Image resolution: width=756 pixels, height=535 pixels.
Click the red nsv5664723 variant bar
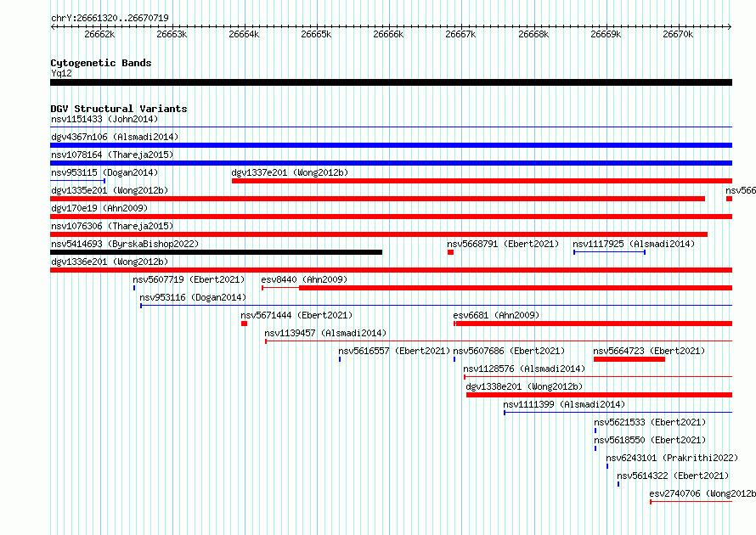point(629,359)
